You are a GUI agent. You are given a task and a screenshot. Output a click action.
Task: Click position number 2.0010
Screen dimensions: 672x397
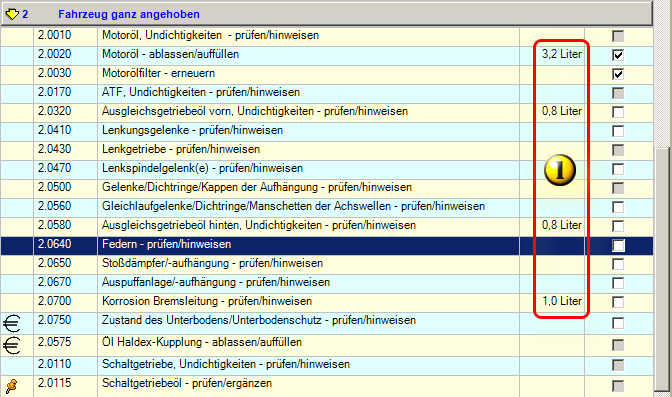(54, 35)
